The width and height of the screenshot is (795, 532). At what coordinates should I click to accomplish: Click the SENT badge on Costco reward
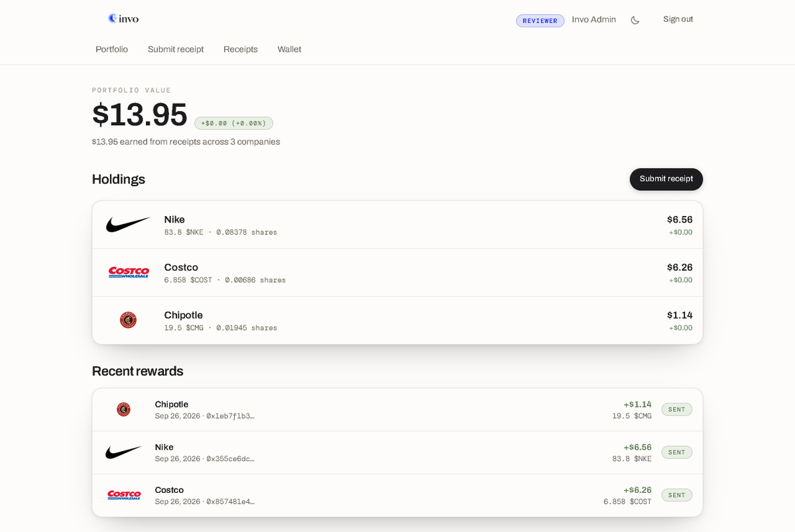pos(676,495)
